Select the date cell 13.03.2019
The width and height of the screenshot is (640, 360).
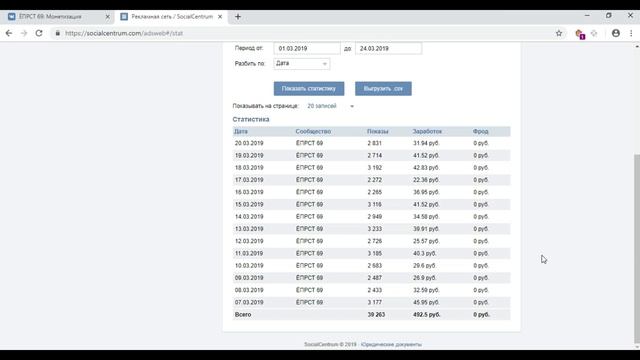249,229
